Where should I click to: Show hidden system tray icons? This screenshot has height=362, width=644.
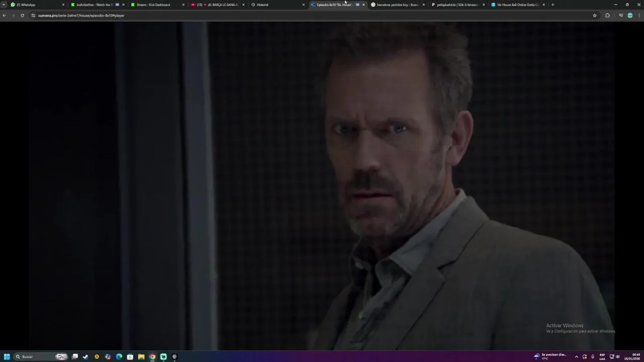click(577, 356)
